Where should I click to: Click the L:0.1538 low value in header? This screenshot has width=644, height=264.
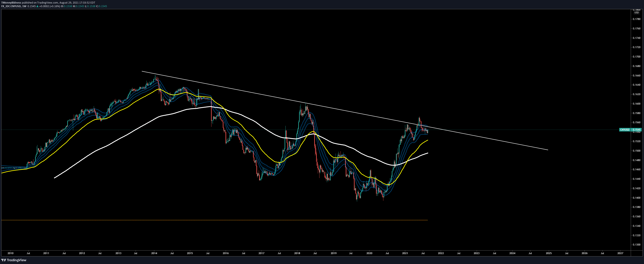(x=90, y=6)
